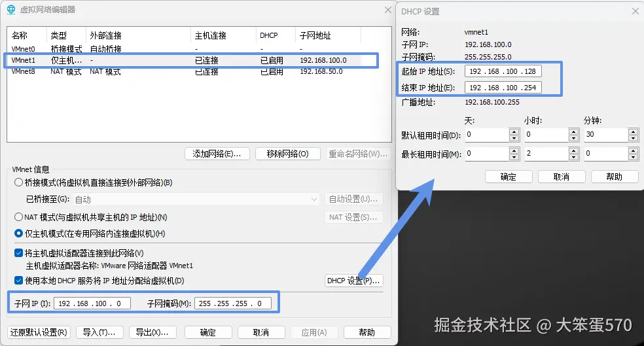Open DHCP 设置(P)... button
The image size is (644, 346).
click(x=353, y=281)
